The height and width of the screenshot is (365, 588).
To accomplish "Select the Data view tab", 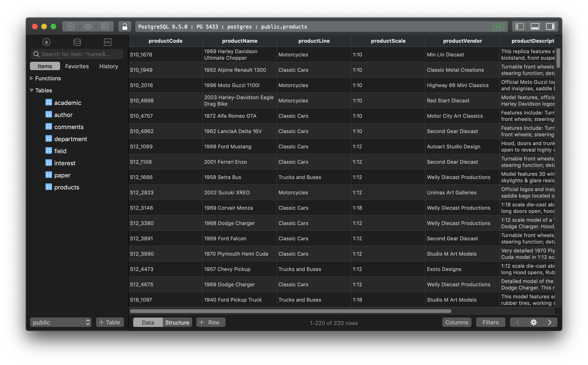I will point(148,322).
